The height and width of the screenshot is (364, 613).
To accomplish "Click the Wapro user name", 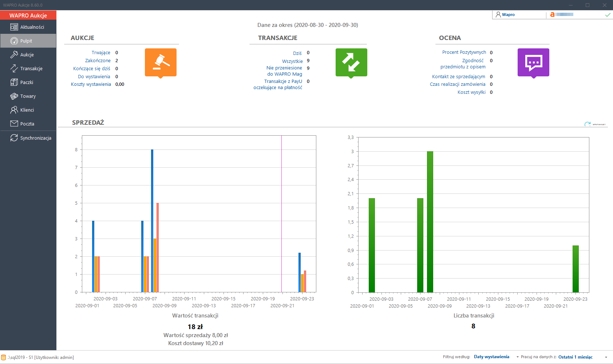I will [508, 15].
